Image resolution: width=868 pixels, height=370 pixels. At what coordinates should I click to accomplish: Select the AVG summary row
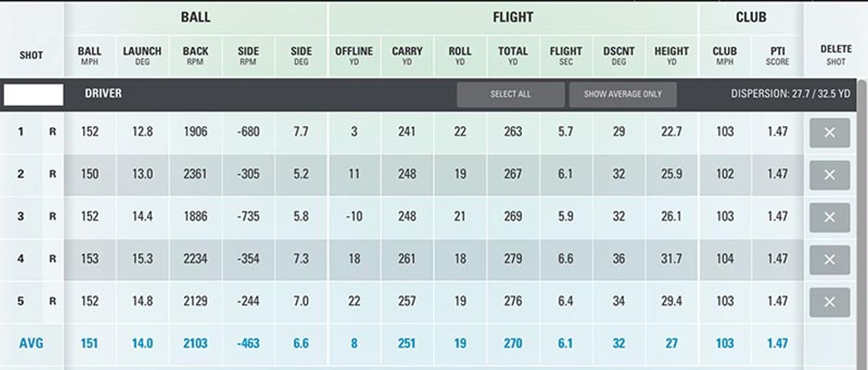[x=30, y=343]
